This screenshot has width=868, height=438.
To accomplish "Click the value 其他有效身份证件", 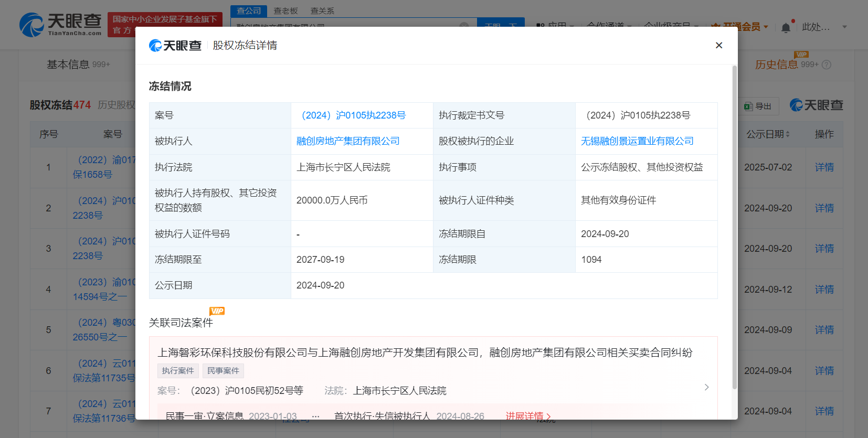I will (x=619, y=200).
